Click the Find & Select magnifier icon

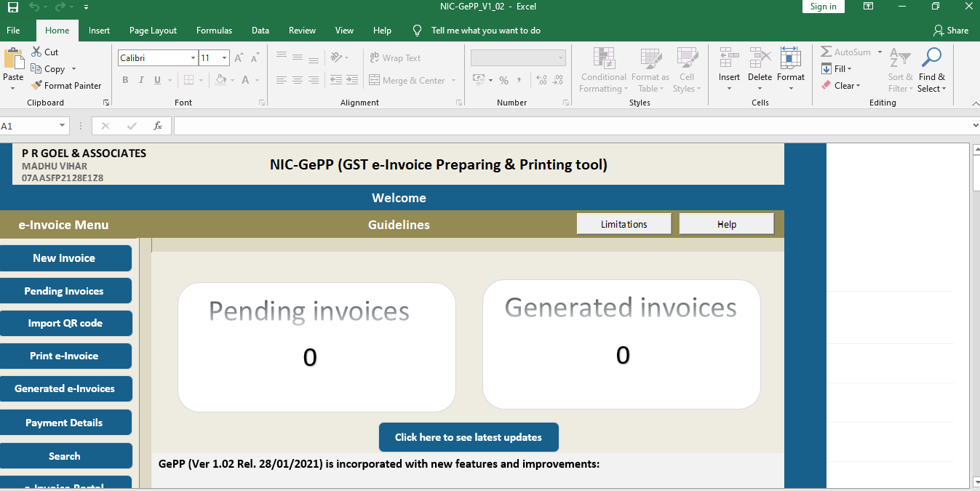[931, 57]
